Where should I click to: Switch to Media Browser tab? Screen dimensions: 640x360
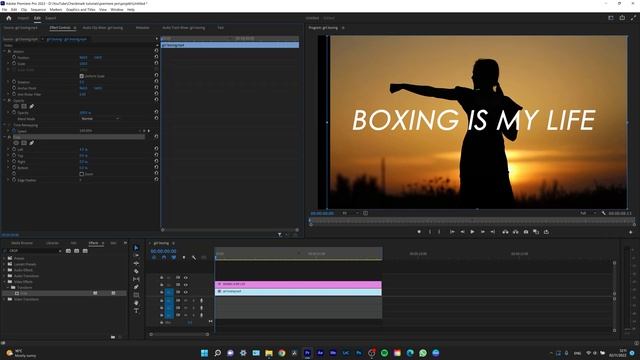pos(22,243)
